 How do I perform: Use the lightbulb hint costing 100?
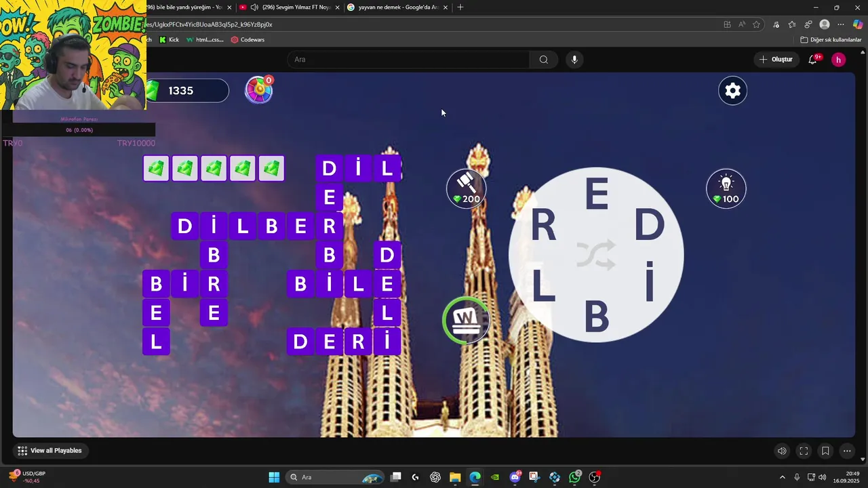point(726,188)
